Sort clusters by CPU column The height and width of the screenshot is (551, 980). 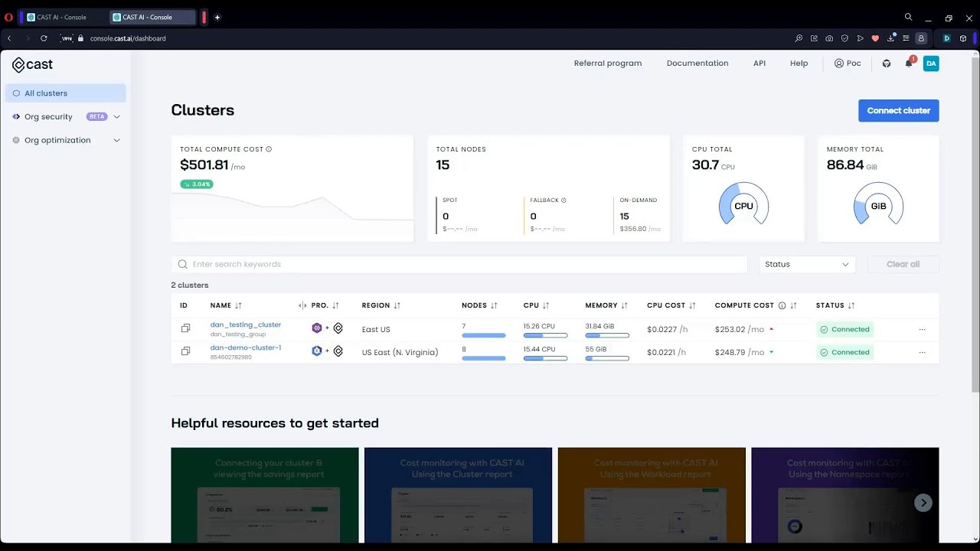click(x=546, y=305)
